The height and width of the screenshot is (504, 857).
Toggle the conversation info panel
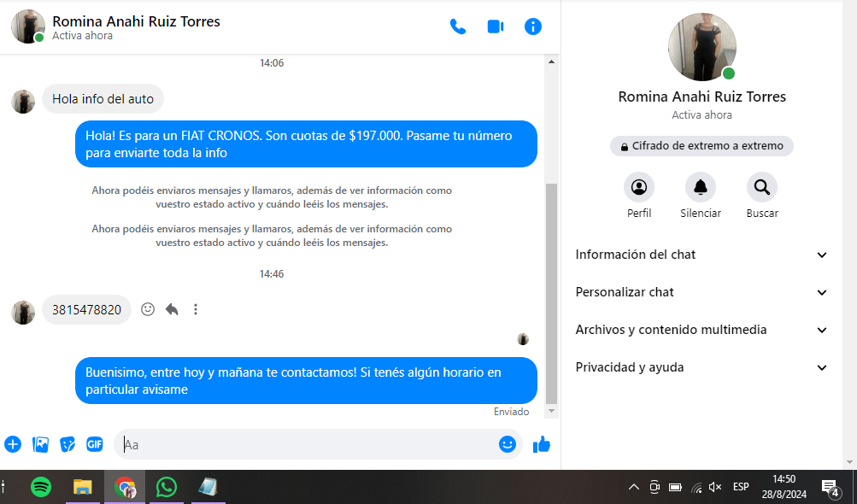[x=533, y=26]
